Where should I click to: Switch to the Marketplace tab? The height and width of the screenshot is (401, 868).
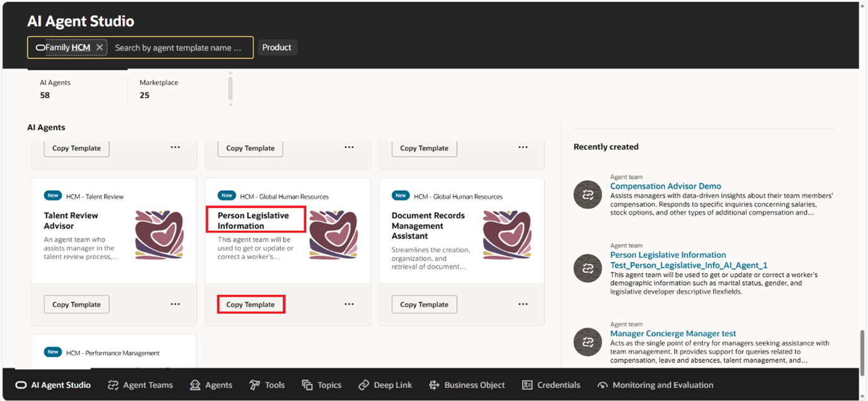click(x=159, y=89)
